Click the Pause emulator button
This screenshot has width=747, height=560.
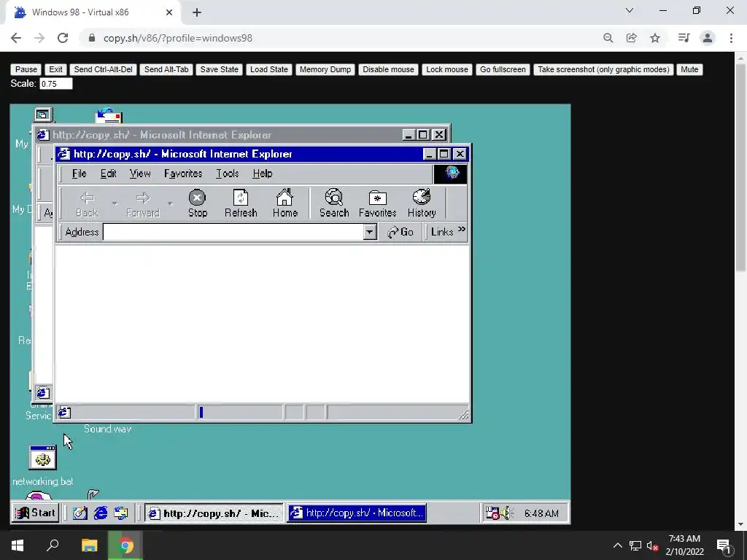(x=26, y=69)
